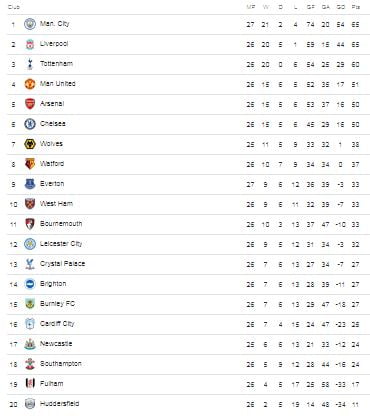This screenshot has width=370, height=418.
Task: Click the Chelsea club crest
Action: click(x=30, y=124)
